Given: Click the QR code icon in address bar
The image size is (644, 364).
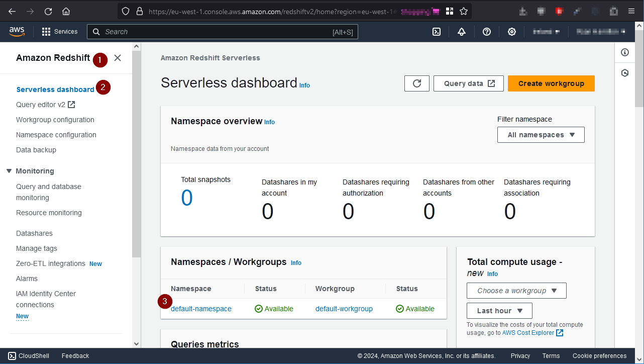Looking at the screenshot, I should (450, 11).
